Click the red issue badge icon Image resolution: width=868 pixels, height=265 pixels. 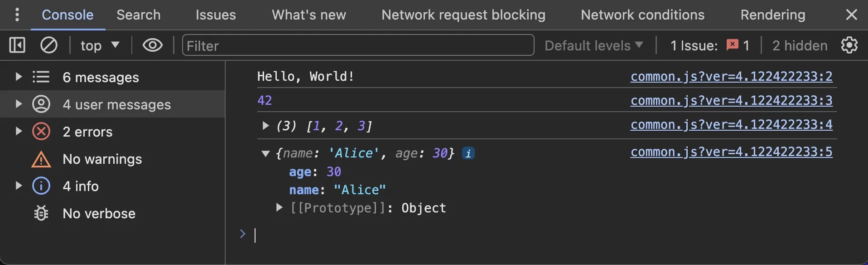pos(732,44)
